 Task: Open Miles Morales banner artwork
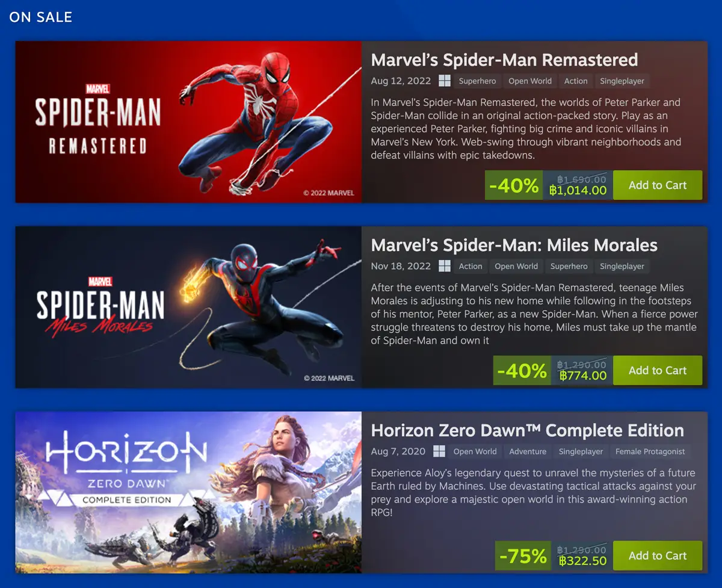[x=188, y=307]
